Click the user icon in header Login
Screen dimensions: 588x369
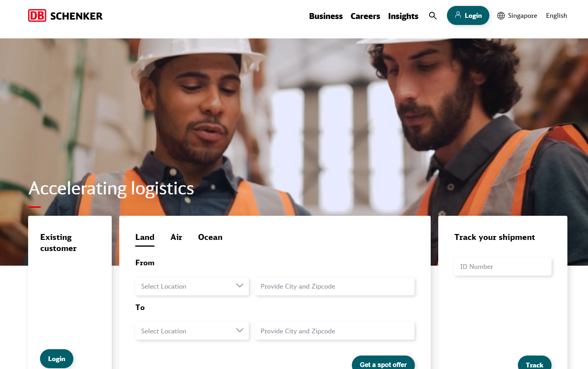pos(458,15)
